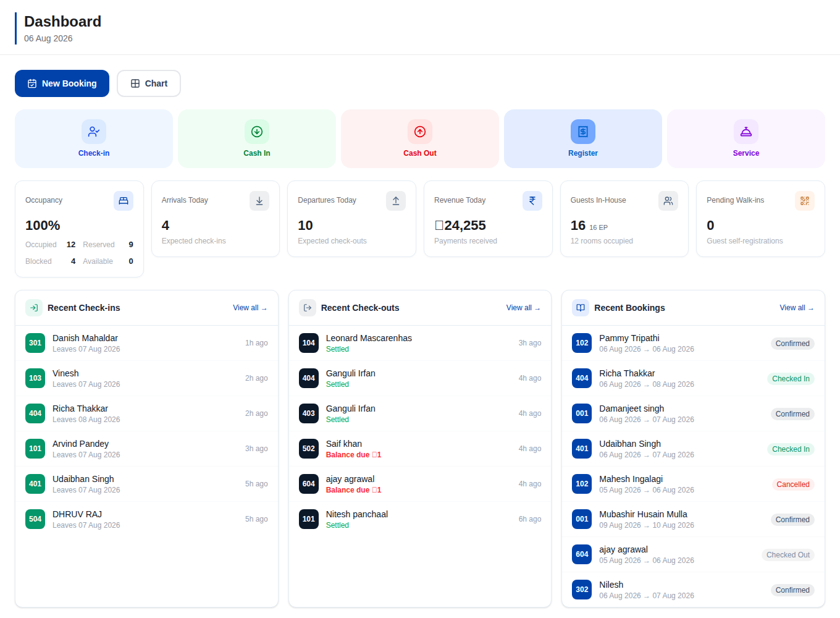Select Vinesh check-in in room 103

coord(146,378)
